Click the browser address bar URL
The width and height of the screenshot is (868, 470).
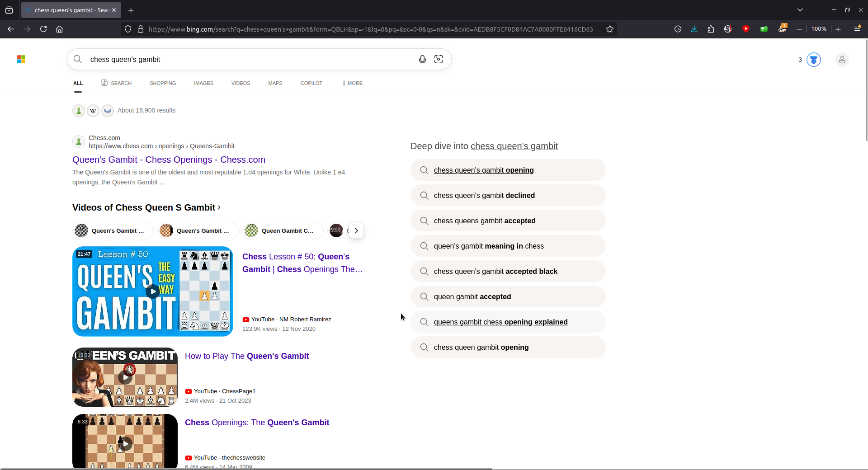click(371, 29)
